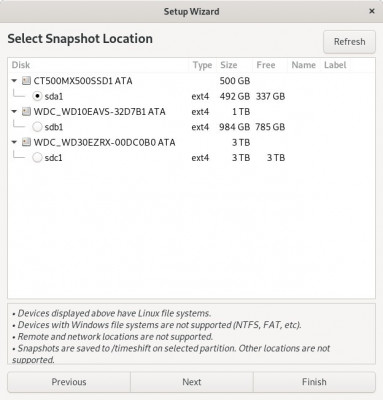Select the WDC_WD10EAVS-32D7B1 ATA row text
The width and height of the screenshot is (383, 400).
point(99,112)
